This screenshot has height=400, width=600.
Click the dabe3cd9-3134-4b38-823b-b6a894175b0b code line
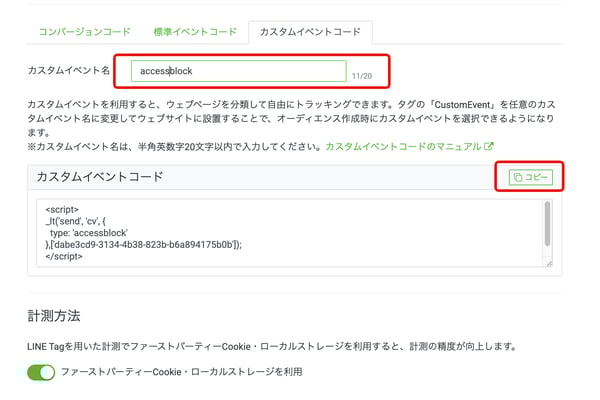coord(143,244)
